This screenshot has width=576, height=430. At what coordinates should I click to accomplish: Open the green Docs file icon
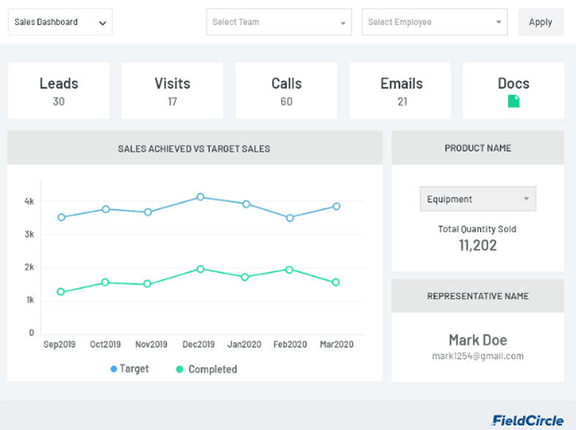pyautogui.click(x=514, y=101)
